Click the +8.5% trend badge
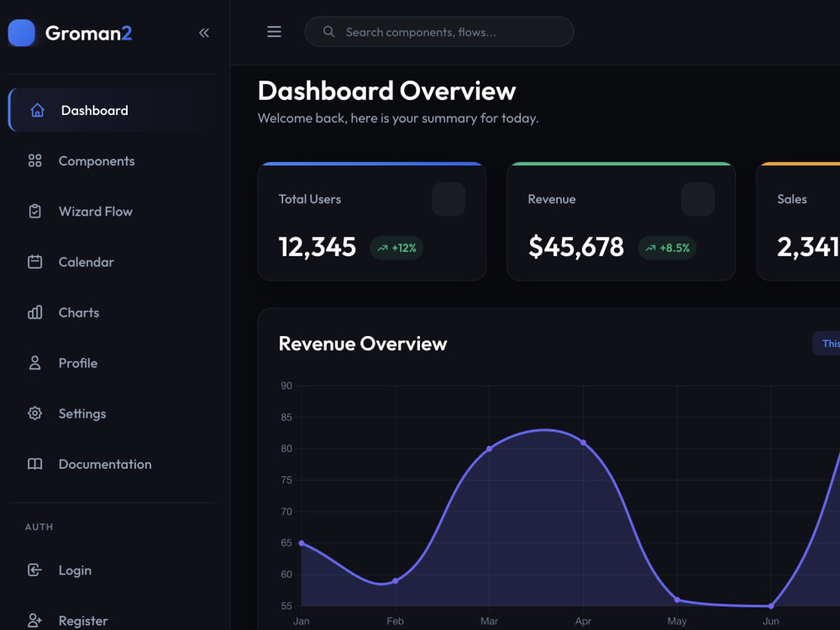 [667, 248]
